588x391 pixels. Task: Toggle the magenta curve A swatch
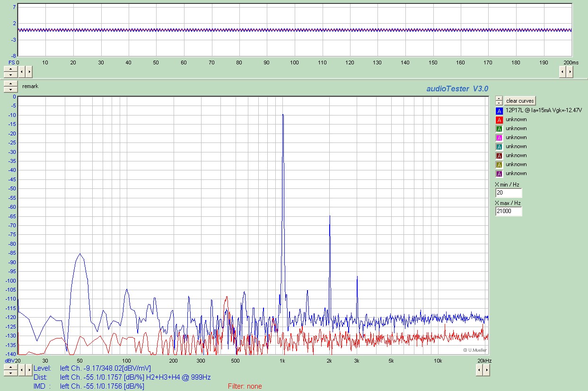click(x=499, y=138)
